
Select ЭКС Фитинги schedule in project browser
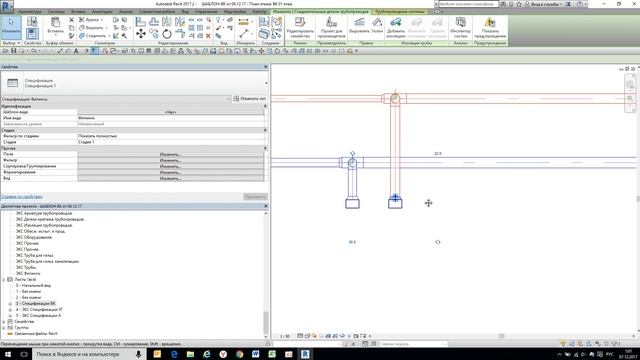28,273
